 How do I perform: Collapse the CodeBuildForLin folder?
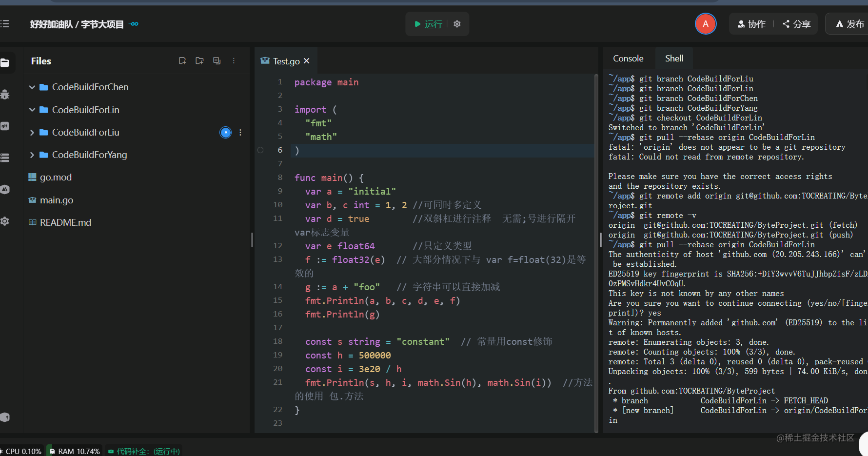click(x=32, y=110)
